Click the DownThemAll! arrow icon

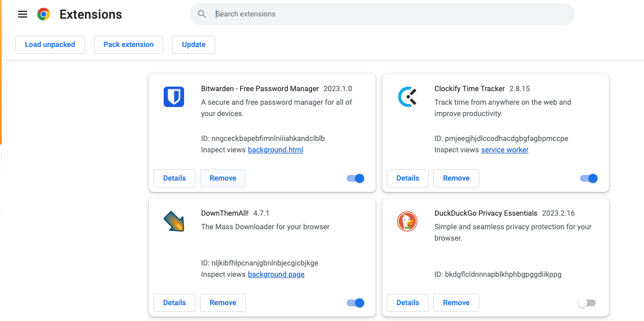(x=174, y=221)
